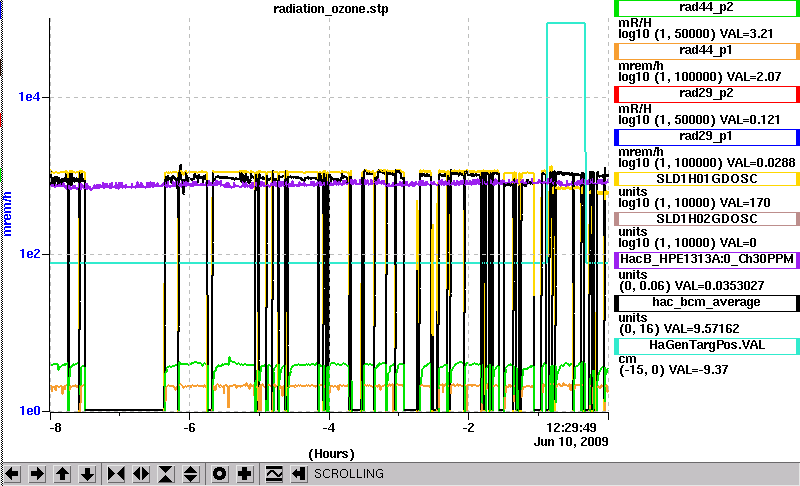Pan graph down with down arrow button

click(87, 474)
